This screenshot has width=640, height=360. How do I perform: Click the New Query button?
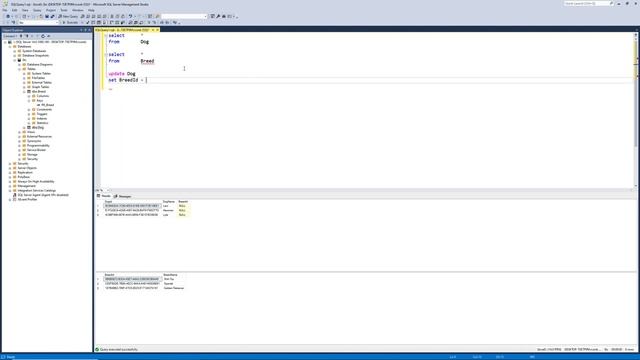click(x=68, y=16)
